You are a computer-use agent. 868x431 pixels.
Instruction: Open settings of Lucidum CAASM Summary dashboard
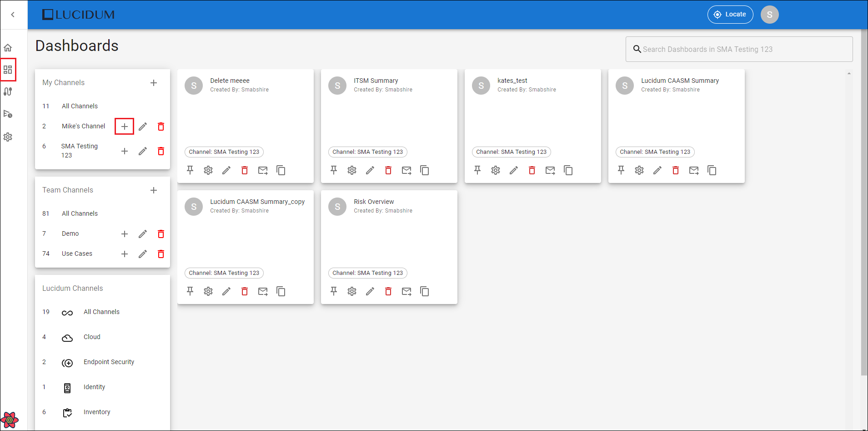coord(639,170)
